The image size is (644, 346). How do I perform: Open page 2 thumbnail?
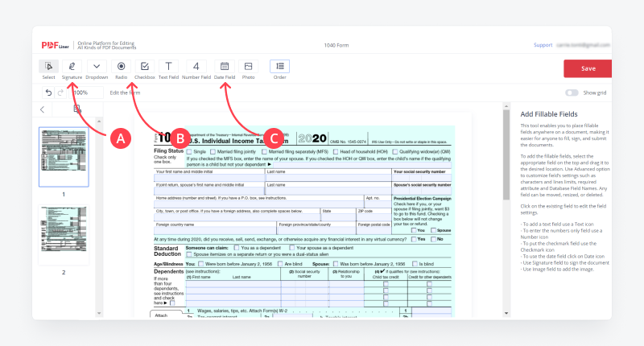64,235
